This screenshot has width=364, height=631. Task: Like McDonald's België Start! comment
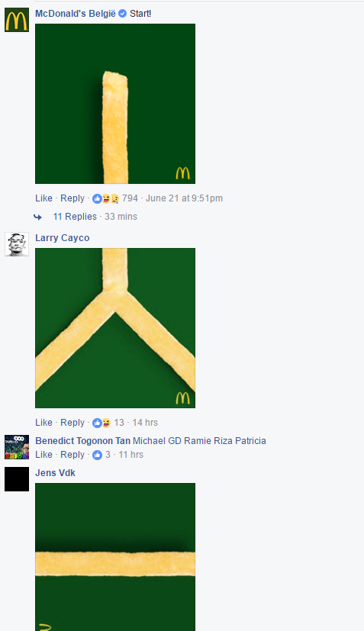43,198
